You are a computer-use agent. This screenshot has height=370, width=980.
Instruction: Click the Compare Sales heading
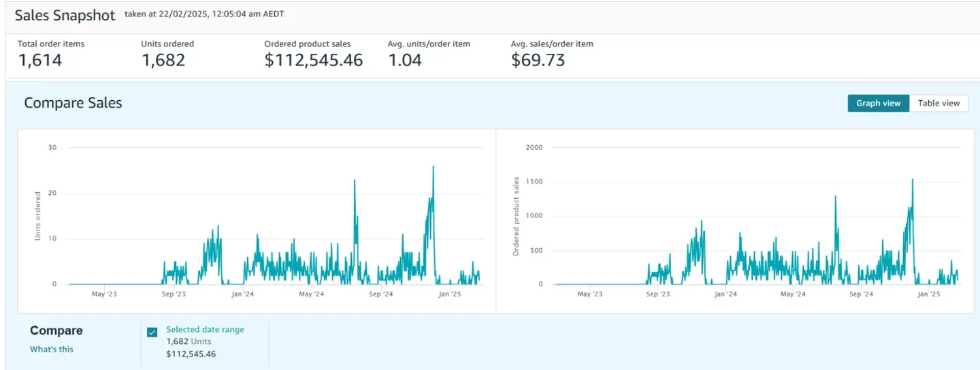[73, 103]
